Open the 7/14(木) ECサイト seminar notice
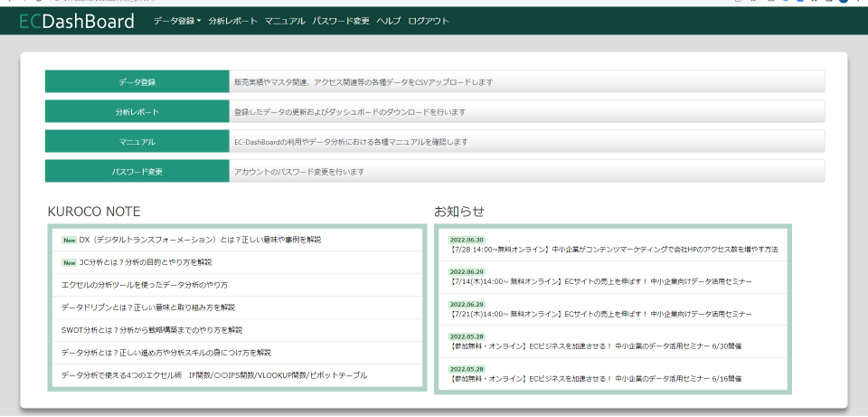Screen dimensions: 868x417 (x=599, y=282)
